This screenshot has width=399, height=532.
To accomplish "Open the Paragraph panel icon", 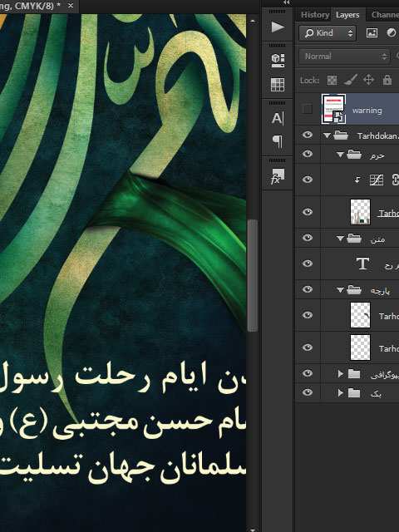I will [x=278, y=141].
